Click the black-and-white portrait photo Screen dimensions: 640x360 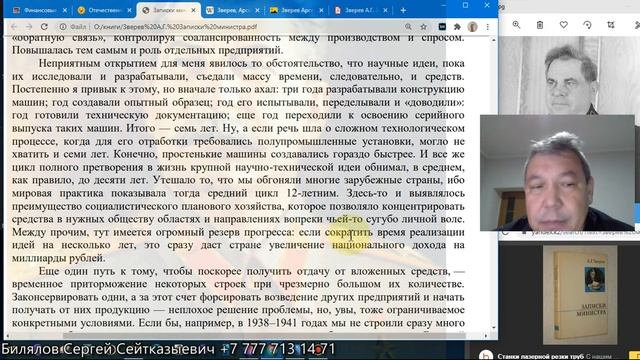pos(569,76)
